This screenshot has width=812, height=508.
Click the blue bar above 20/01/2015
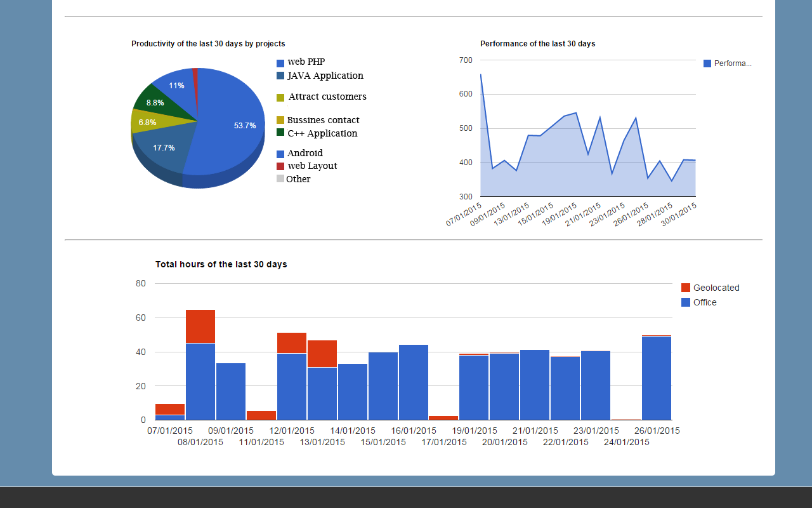(x=504, y=387)
